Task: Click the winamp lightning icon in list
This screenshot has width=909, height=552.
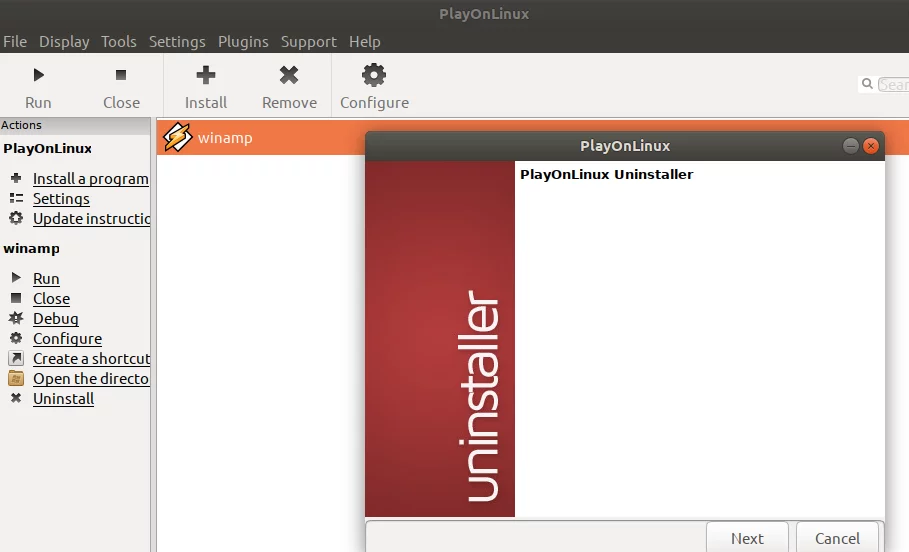Action: 177,137
